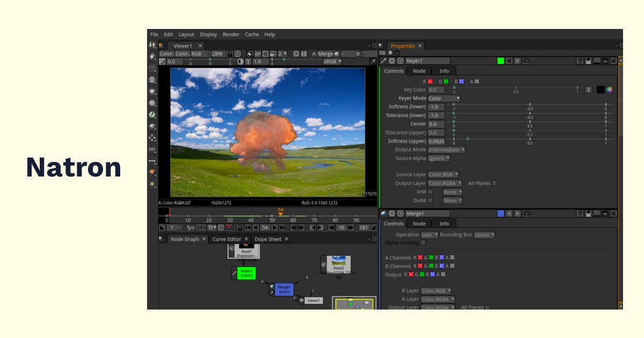
Task: Jump to first frame on timeline
Action: pyautogui.click(x=248, y=227)
